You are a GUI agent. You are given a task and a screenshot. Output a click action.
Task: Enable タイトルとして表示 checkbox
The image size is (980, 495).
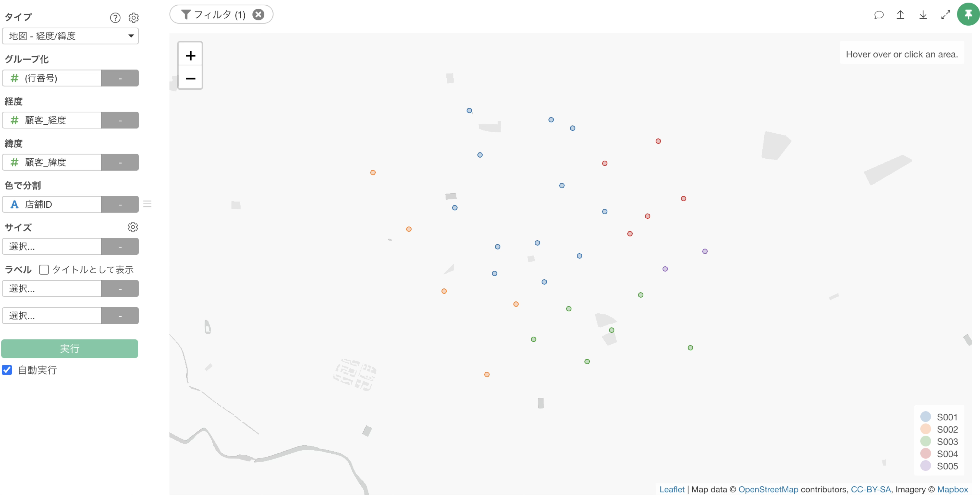(x=44, y=269)
